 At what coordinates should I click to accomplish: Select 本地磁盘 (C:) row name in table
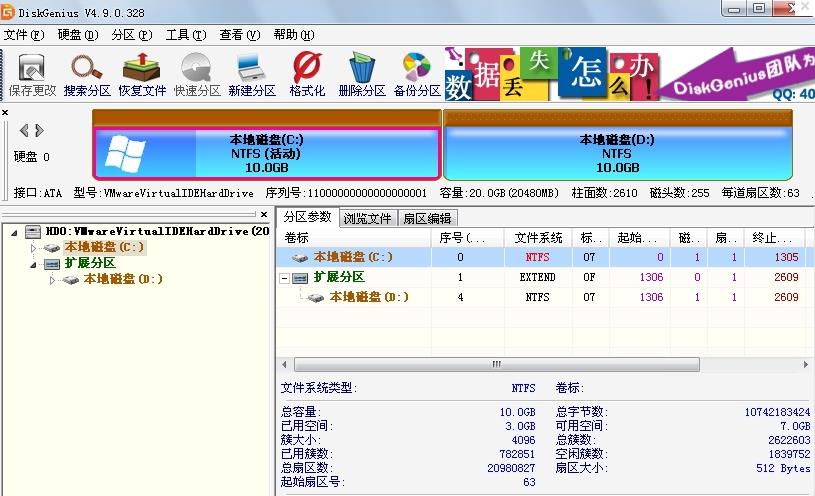point(353,257)
